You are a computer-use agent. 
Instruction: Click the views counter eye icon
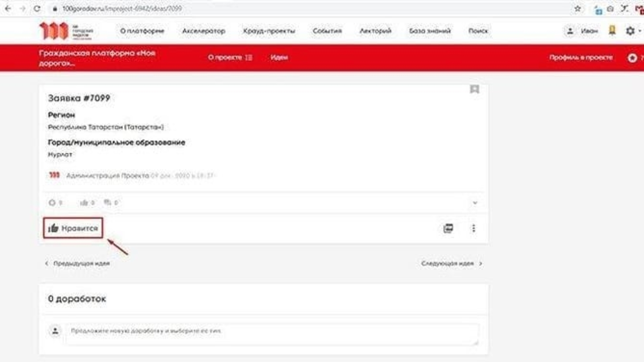tap(52, 203)
